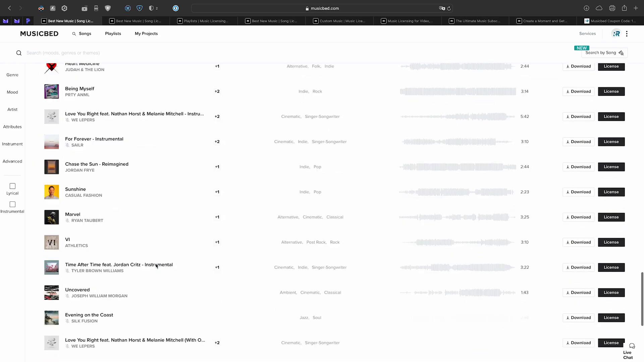The width and height of the screenshot is (644, 362).
Task: Open the three-dot account menu
Action: [627, 34]
